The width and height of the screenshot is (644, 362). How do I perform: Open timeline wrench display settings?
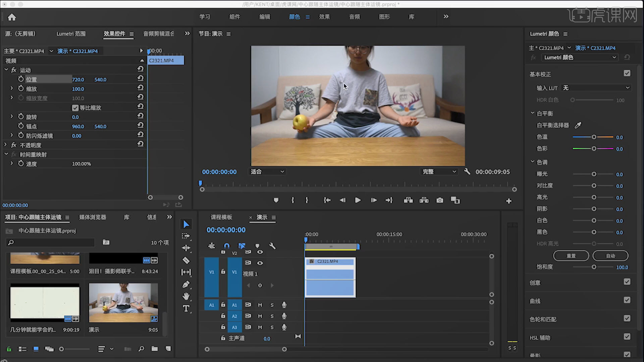coord(272,246)
